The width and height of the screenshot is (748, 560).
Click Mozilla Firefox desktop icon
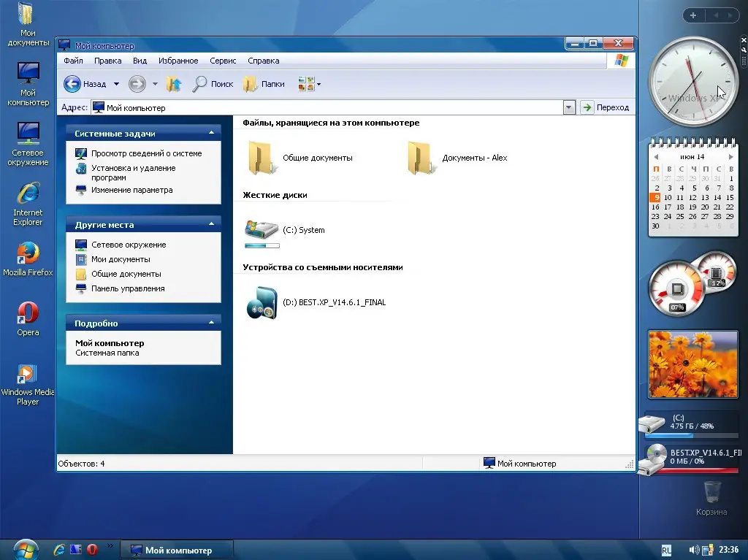[28, 259]
